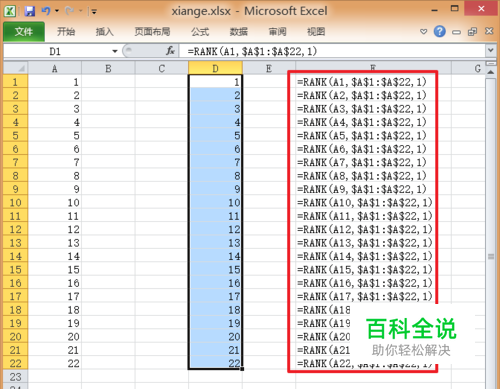Close the workbook with ribbon X icon
Image resolution: width=500 pixels, height=389 pixels.
489,31
